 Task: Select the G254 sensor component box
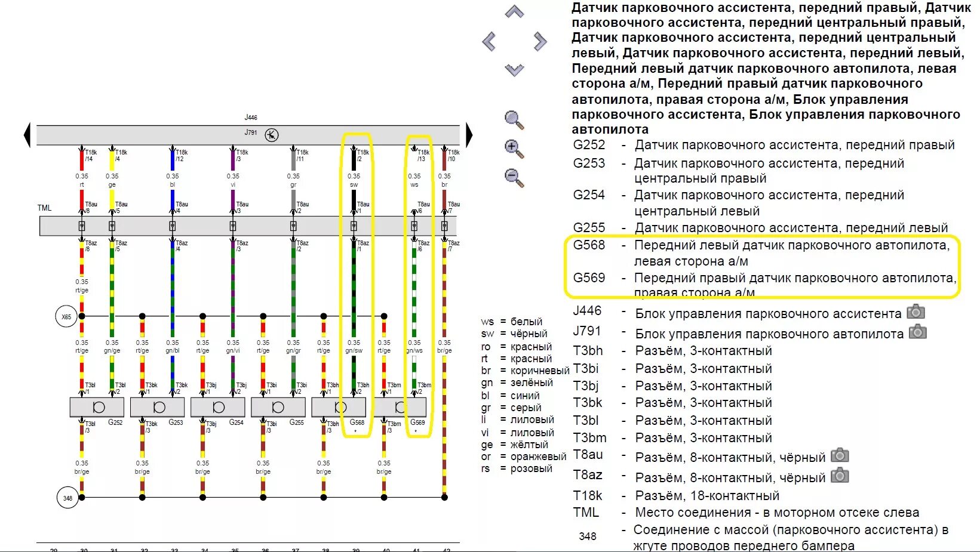(x=217, y=407)
